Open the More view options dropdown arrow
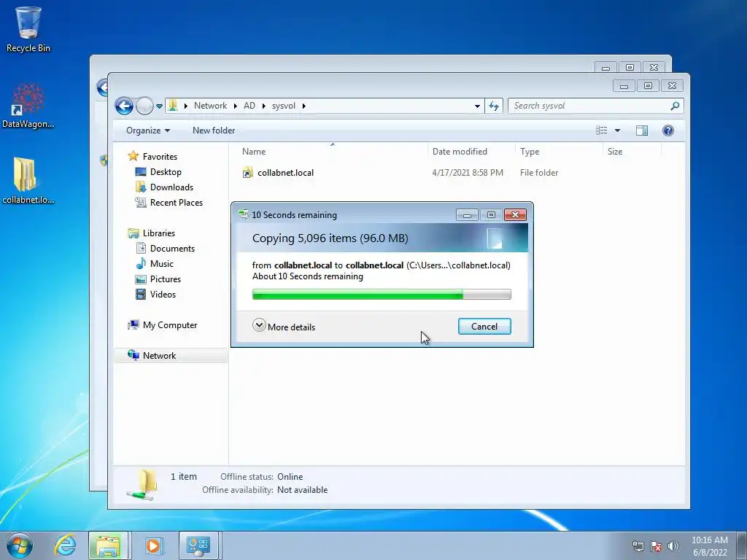Viewport: 747px width, 560px height. (x=617, y=131)
